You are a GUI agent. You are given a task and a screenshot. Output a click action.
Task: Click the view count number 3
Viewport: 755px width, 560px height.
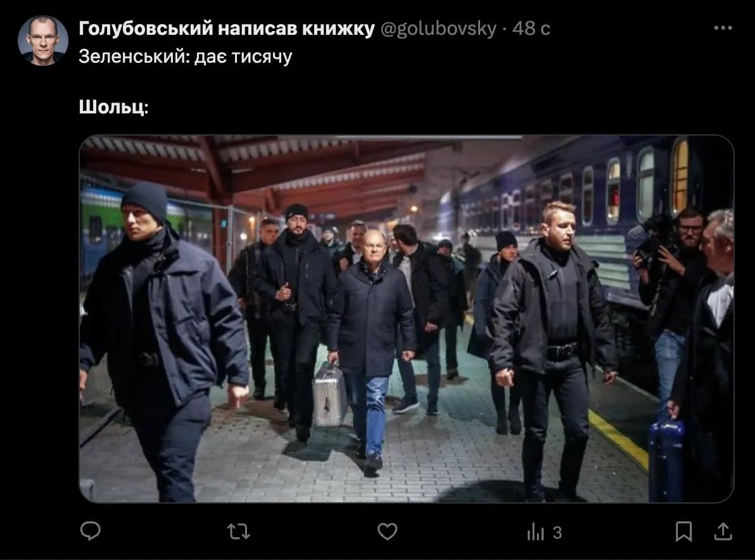[x=557, y=533]
